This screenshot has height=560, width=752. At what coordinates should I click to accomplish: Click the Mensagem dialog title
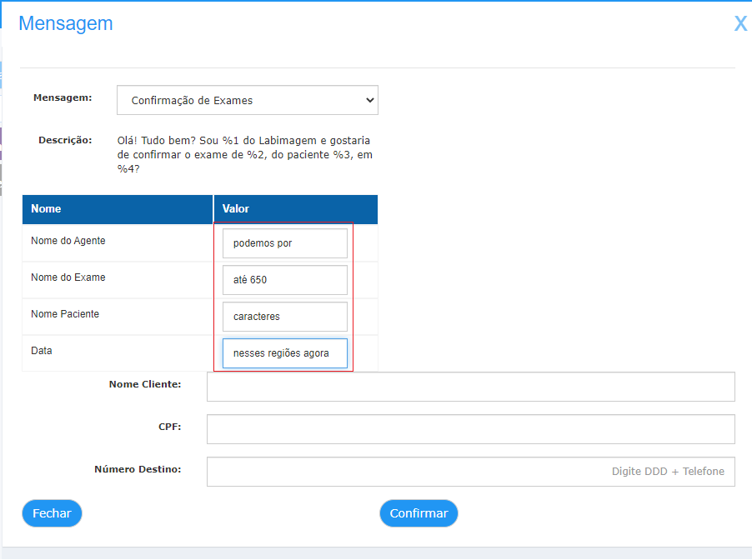pos(66,23)
